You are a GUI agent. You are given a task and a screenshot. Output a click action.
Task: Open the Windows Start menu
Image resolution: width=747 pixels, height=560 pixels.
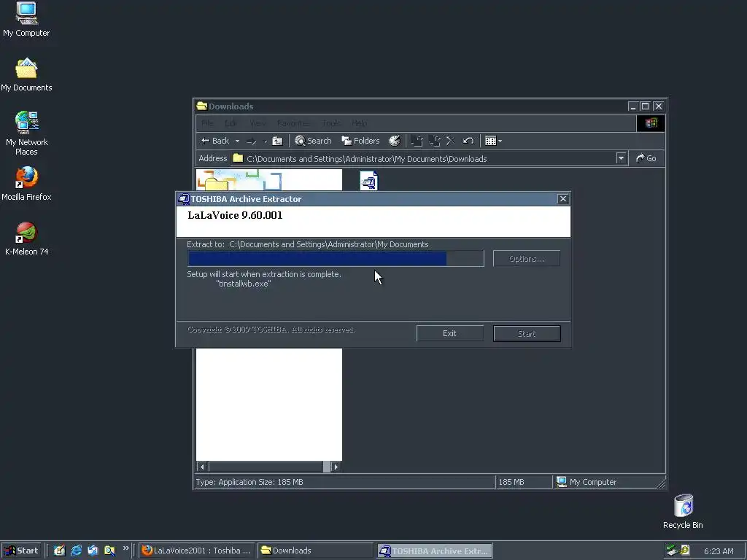pos(21,551)
